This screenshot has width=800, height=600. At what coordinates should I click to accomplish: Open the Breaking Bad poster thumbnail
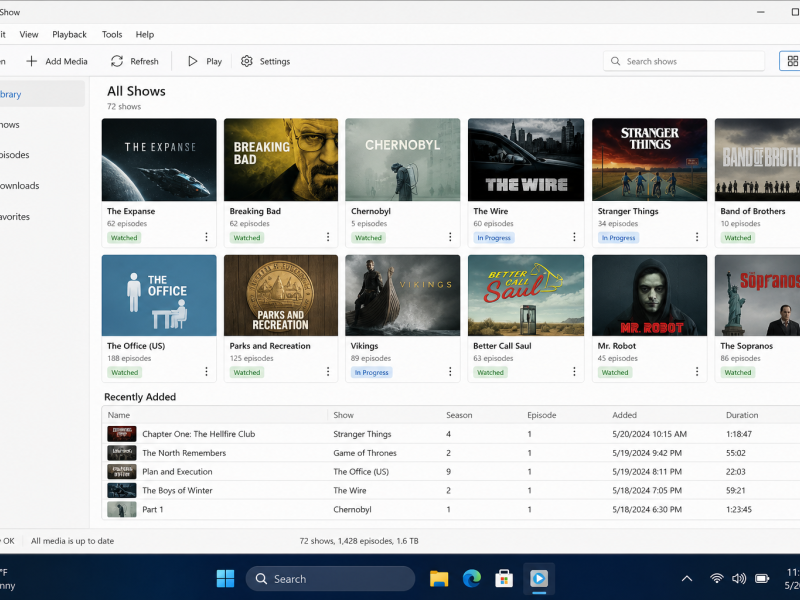281,160
